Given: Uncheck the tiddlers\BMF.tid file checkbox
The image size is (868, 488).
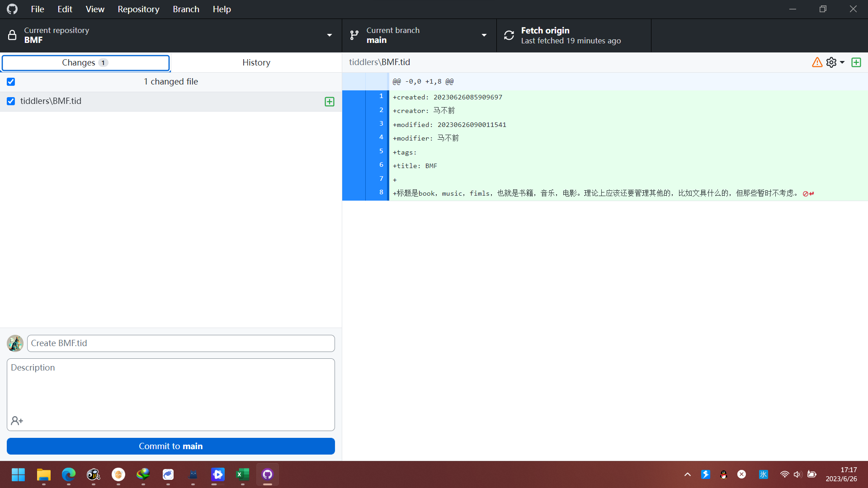Looking at the screenshot, I should [10, 101].
